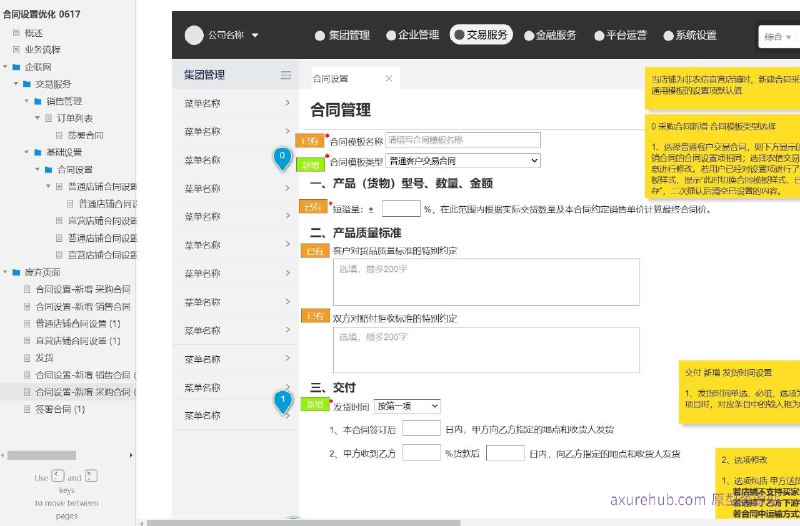The width and height of the screenshot is (800, 526).
Task: Click the days input before 日内，向乙方指定的地点
Action: [505, 453]
